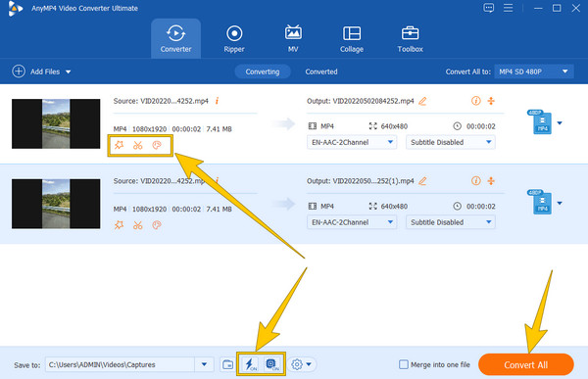Open media info for first output

(x=476, y=101)
